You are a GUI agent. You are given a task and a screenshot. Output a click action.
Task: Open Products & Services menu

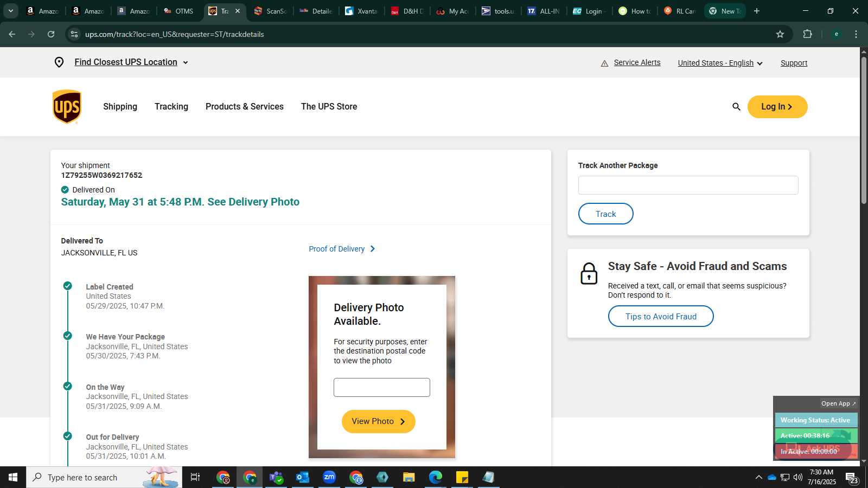(x=245, y=107)
